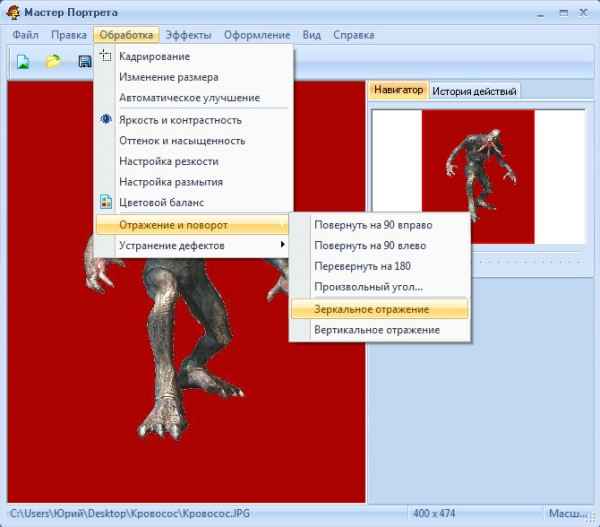Choose Зеркальное отражение from the submenu

point(371,309)
